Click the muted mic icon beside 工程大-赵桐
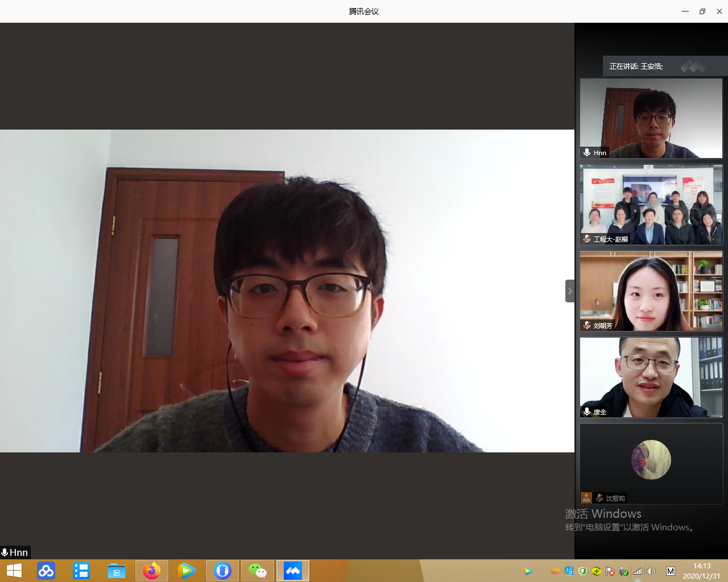This screenshot has height=582, width=728. [x=587, y=239]
